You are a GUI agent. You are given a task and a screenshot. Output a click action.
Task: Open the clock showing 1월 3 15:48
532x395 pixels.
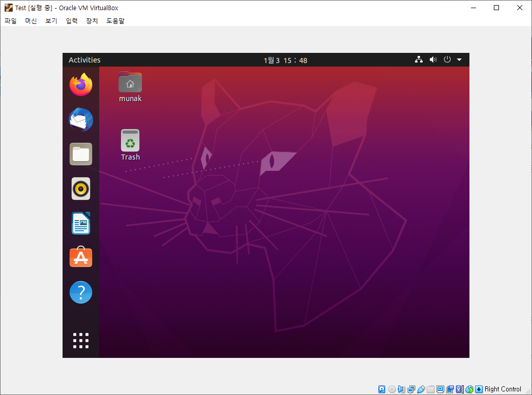click(x=285, y=60)
